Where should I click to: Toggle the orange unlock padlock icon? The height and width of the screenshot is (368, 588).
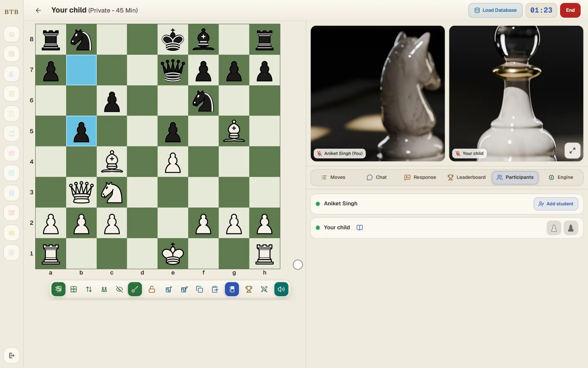(152, 289)
